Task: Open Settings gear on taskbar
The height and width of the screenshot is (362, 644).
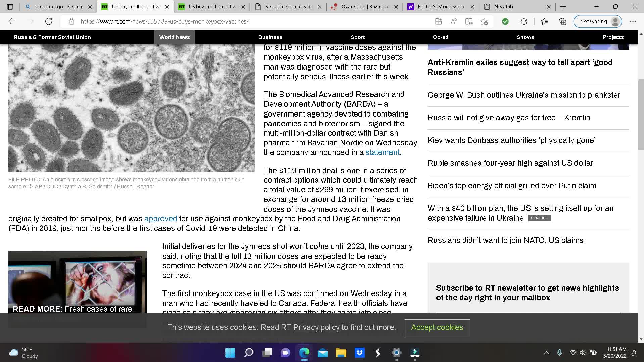Action: pos(396,353)
